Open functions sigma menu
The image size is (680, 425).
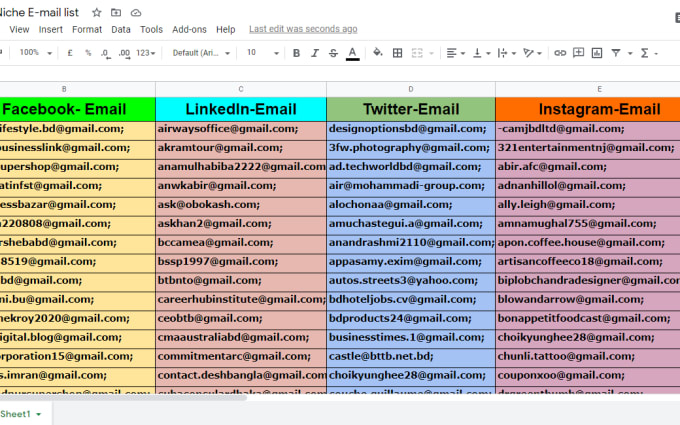click(649, 53)
